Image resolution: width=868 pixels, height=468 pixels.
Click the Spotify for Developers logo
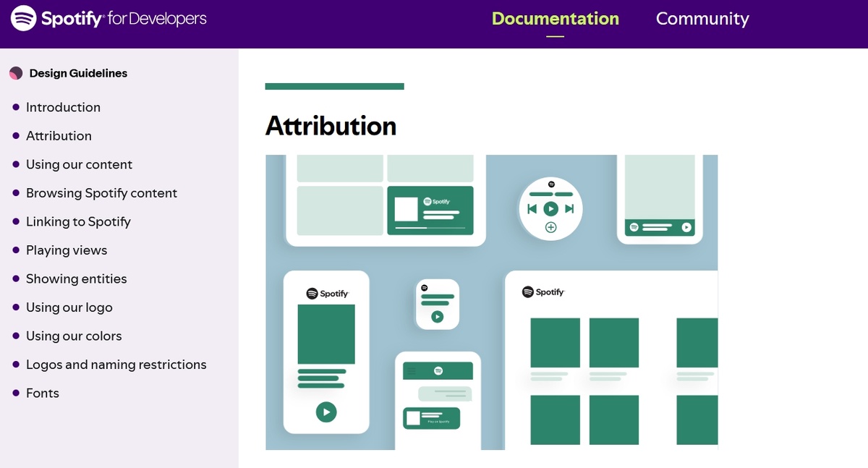pos(109,18)
